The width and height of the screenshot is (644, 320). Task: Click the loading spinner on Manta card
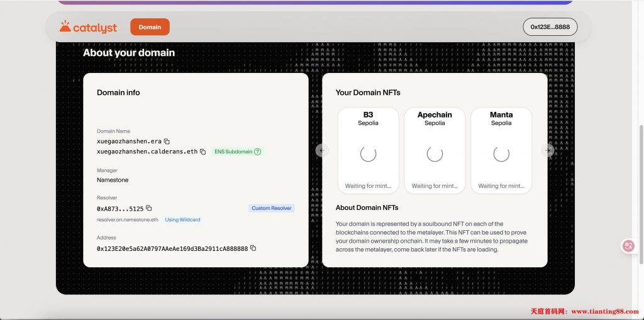click(x=501, y=154)
